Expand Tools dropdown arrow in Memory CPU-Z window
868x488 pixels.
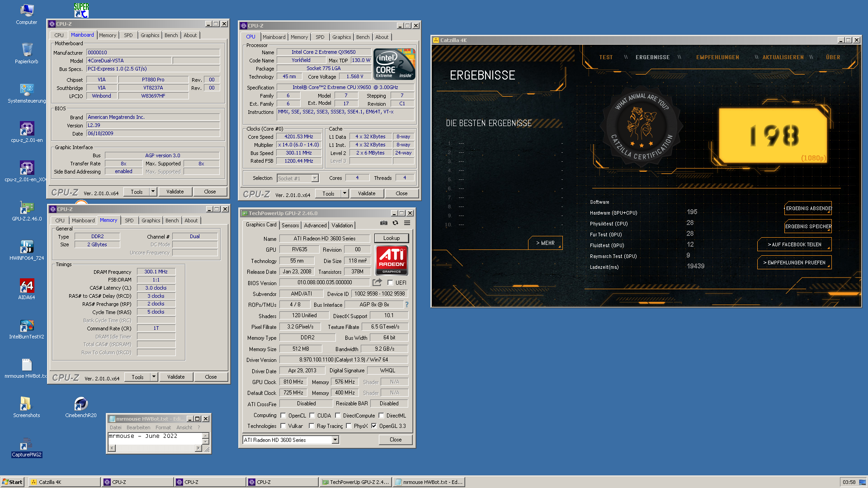154,377
